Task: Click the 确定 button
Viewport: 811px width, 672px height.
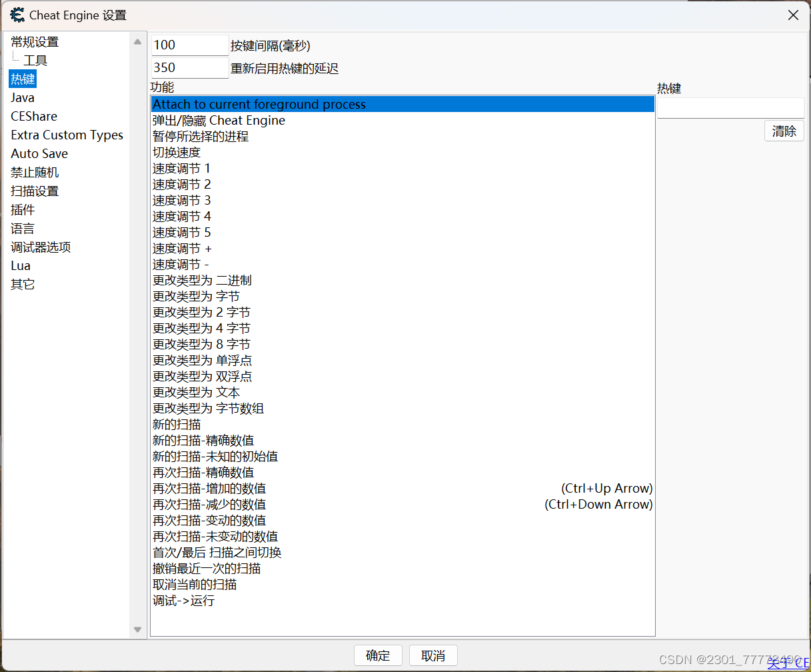Action: tap(378, 655)
